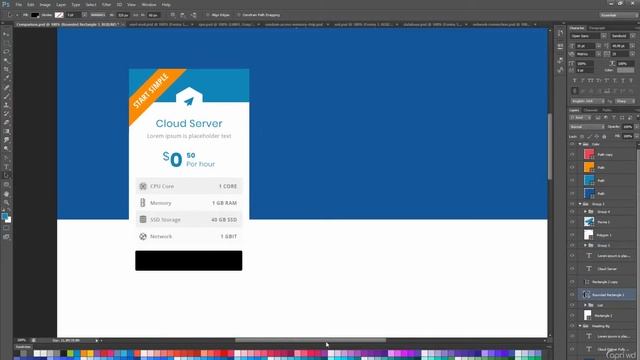Open the Sharp anti-aliasing dropdown

(625, 101)
